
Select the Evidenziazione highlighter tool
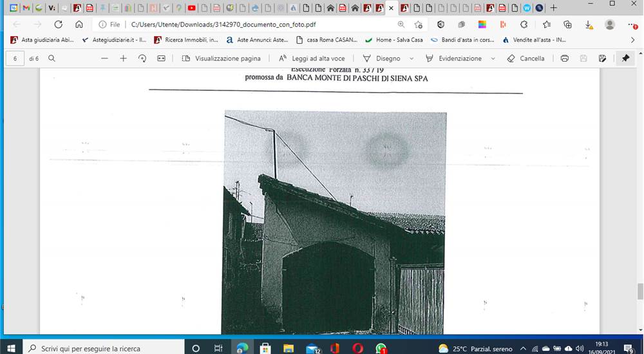click(453, 59)
